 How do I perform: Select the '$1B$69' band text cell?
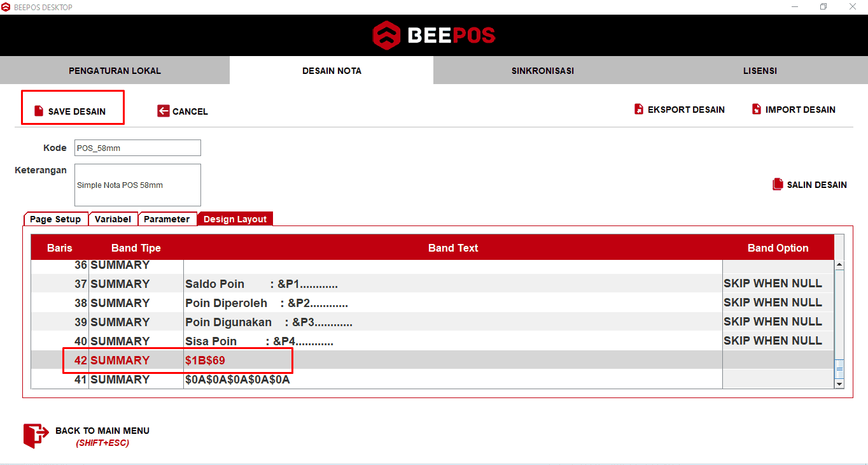coord(453,361)
